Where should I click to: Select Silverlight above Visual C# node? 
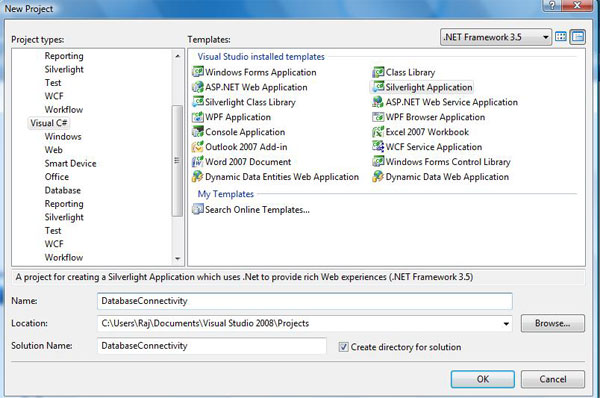pos(64,69)
